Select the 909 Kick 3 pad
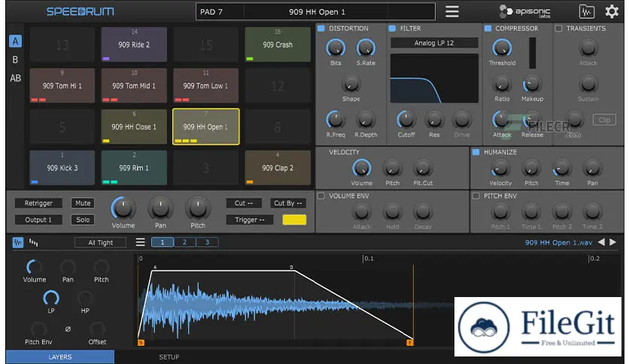629x364 pixels. click(62, 168)
